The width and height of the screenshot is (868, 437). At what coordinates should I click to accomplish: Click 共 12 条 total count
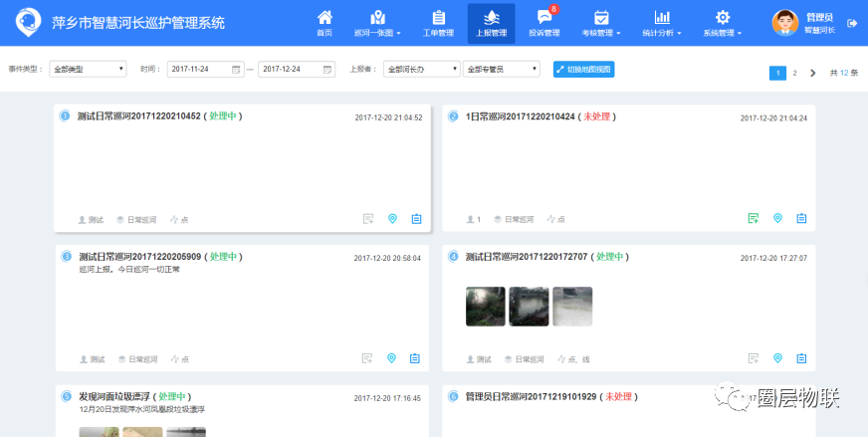point(844,73)
